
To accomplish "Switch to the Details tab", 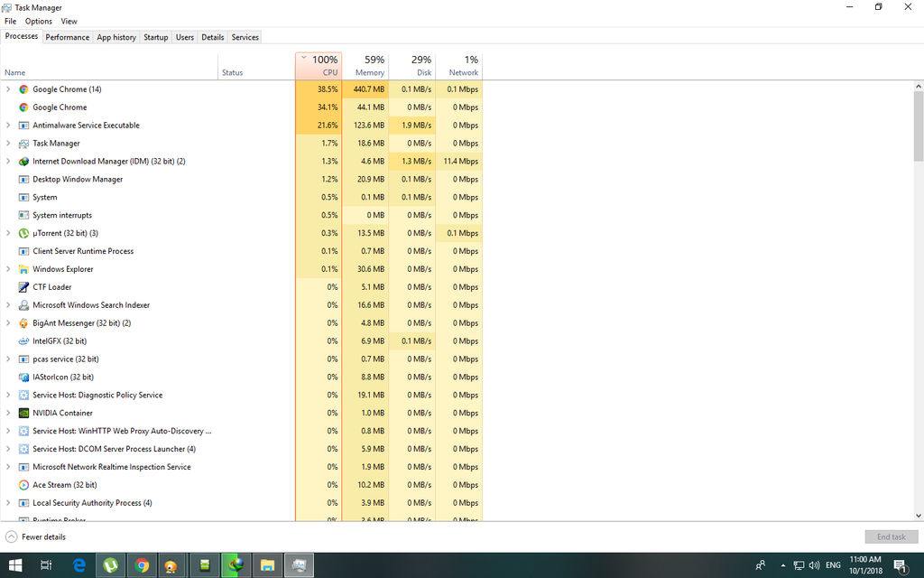I will click(213, 37).
